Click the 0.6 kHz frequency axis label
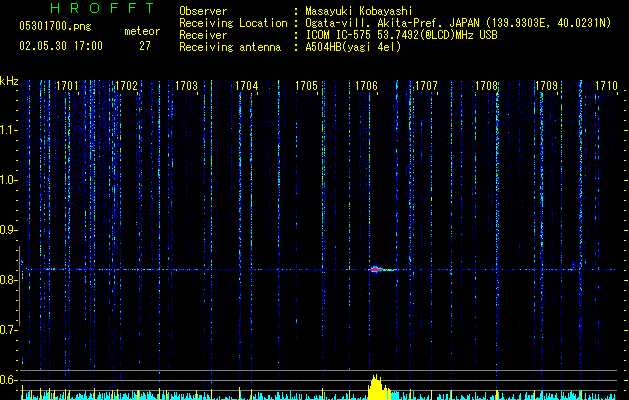Image resolution: width=629 pixels, height=400 pixels. 8,380
